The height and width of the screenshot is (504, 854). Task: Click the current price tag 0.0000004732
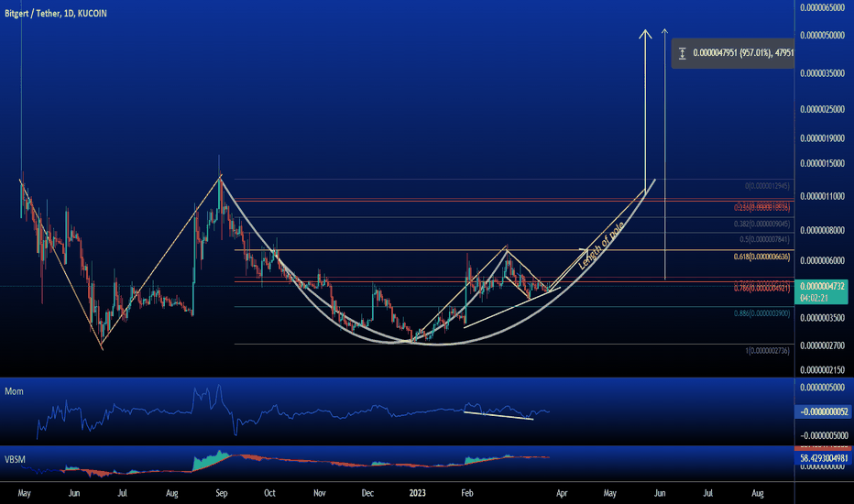tap(822, 286)
